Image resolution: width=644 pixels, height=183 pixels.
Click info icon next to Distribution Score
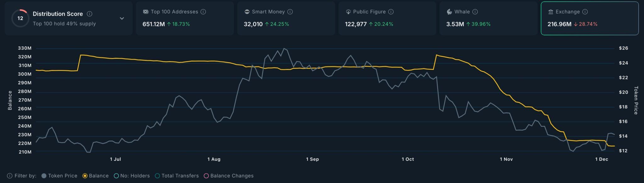click(89, 14)
